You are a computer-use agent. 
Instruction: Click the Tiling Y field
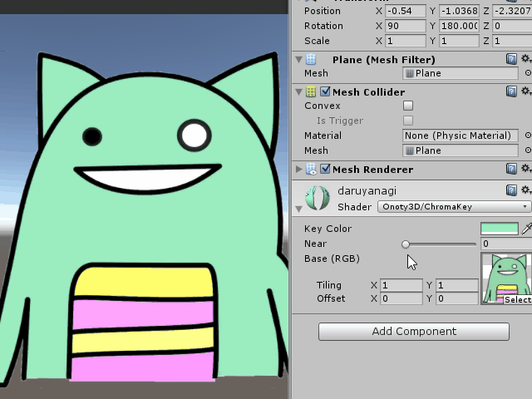[x=457, y=285]
